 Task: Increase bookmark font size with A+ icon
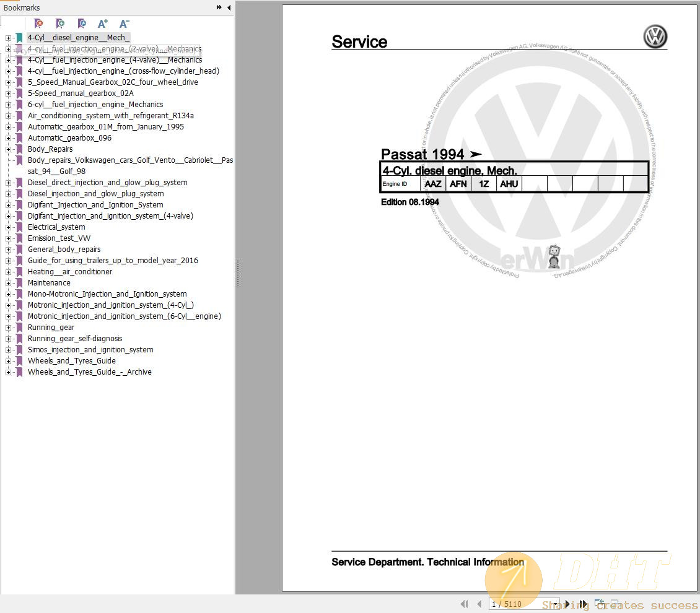tap(103, 24)
